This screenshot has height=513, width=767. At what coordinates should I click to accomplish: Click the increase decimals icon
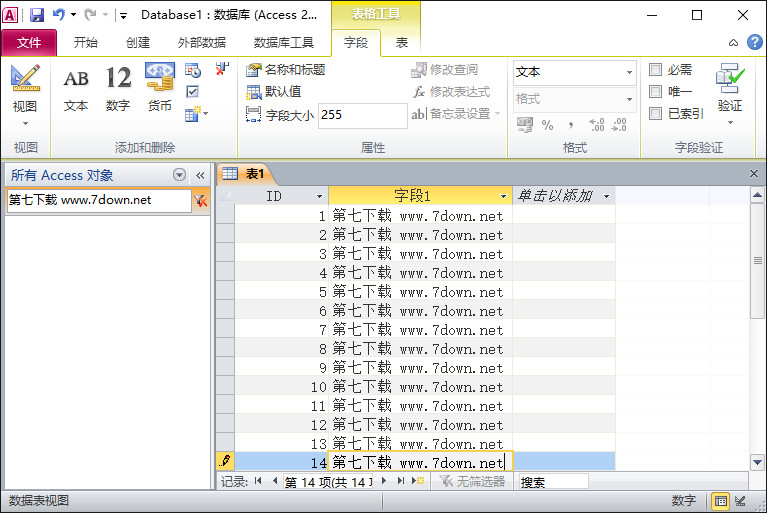[x=597, y=125]
